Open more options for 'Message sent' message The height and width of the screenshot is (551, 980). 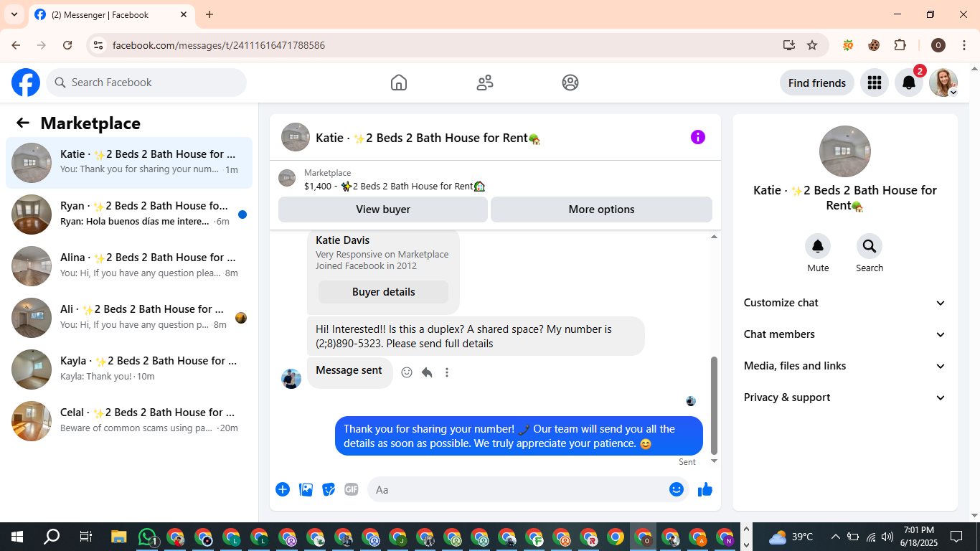pyautogui.click(x=447, y=372)
